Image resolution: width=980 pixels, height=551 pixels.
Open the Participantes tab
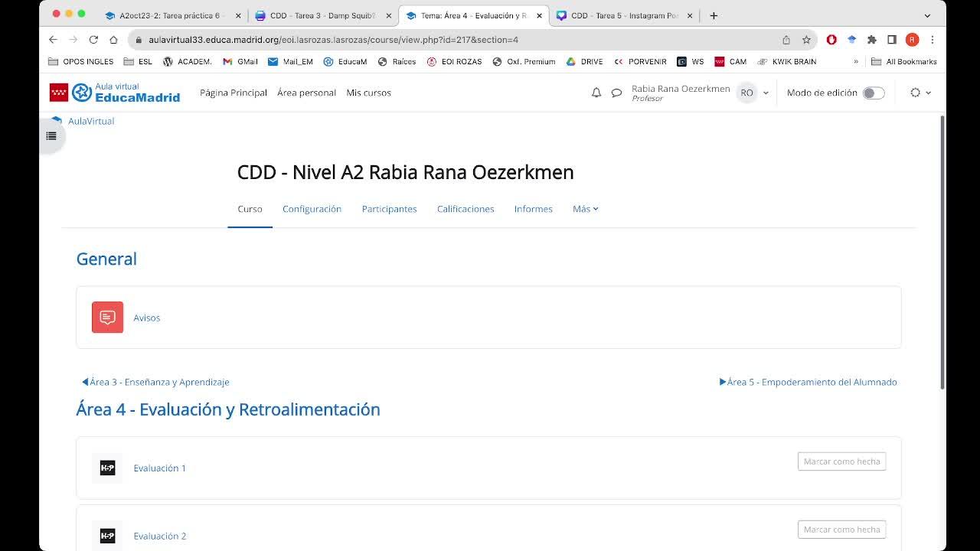389,209
